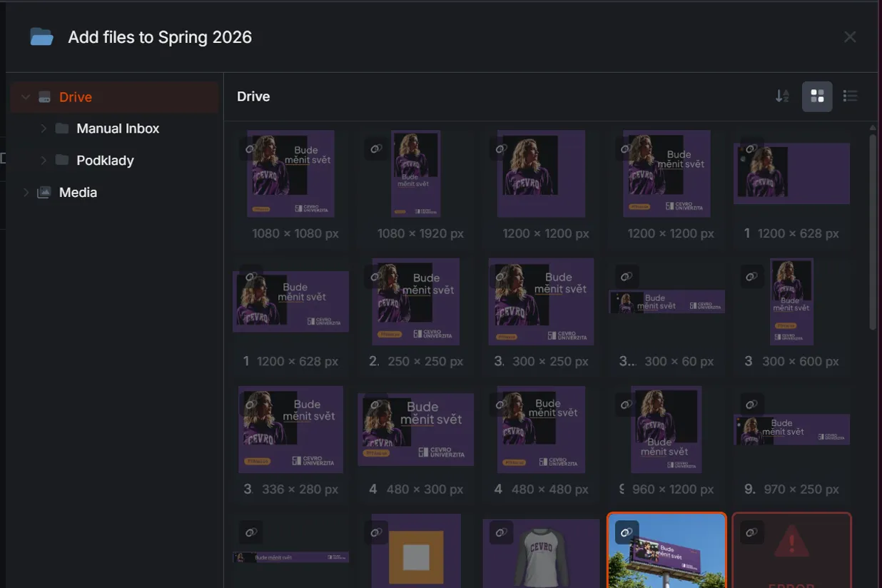
Task: Click the blue folder icon in dialog header
Action: click(x=41, y=37)
